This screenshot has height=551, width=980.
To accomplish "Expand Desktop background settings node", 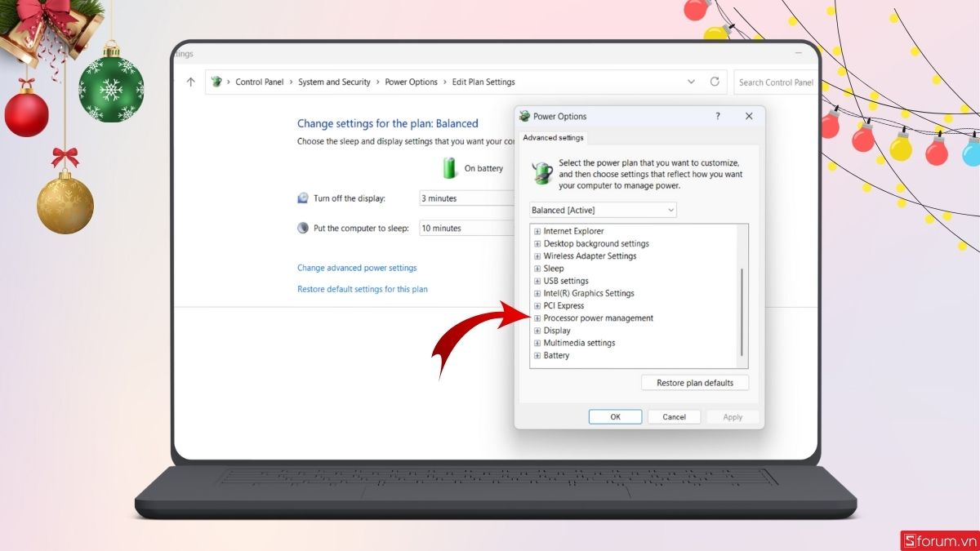I will (537, 243).
